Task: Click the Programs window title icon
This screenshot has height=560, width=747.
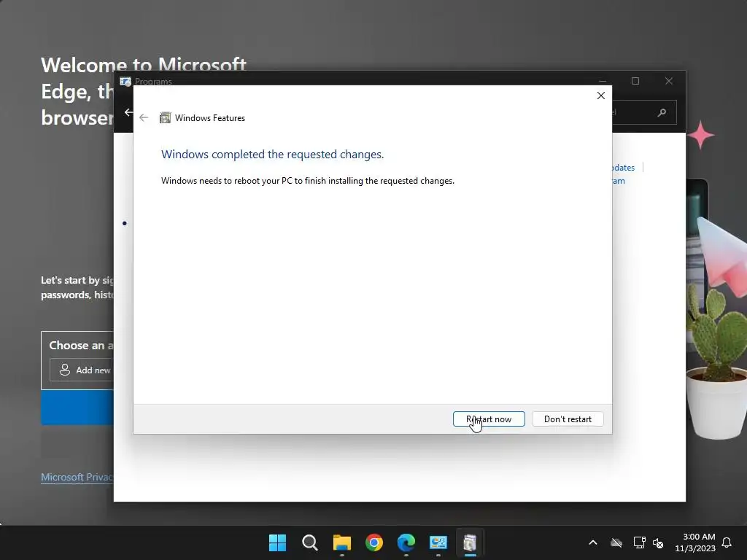Action: coord(125,82)
